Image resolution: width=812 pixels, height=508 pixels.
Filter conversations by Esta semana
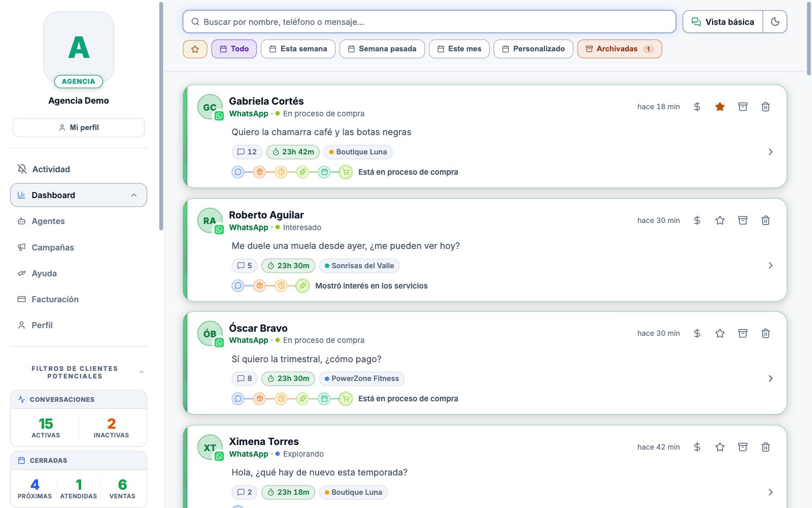tap(298, 49)
